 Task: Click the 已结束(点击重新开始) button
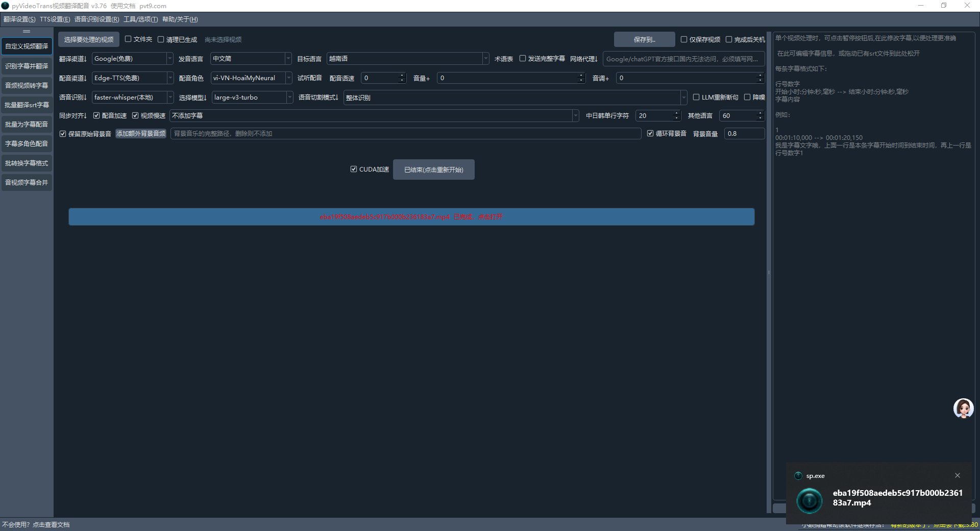[x=433, y=170]
